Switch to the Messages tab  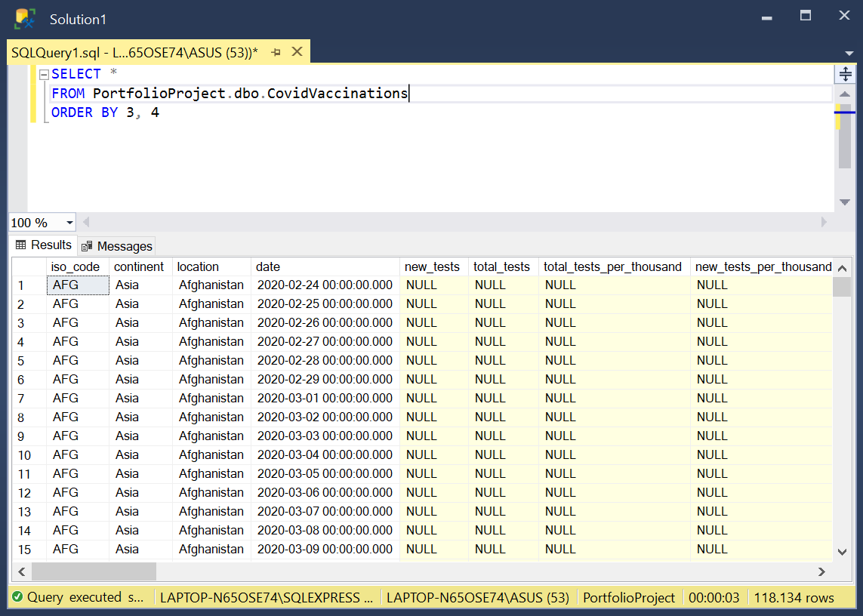tap(117, 246)
